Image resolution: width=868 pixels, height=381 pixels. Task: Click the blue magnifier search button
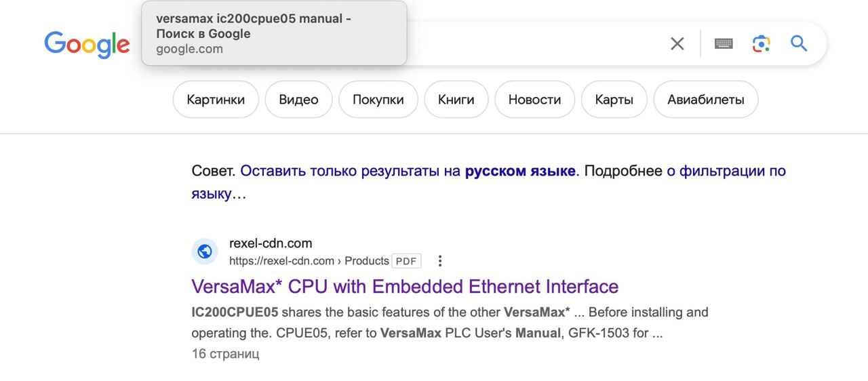[799, 44]
